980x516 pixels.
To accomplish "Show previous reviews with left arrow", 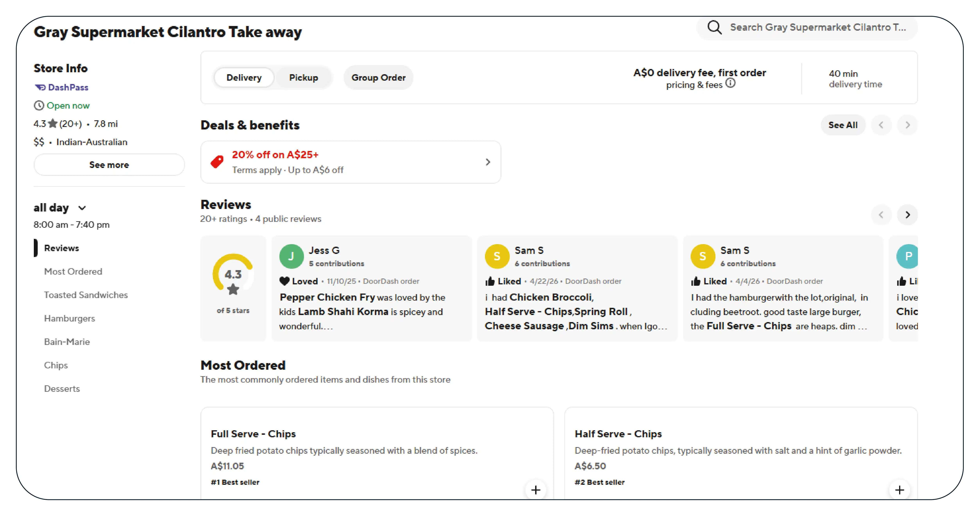I will point(881,215).
